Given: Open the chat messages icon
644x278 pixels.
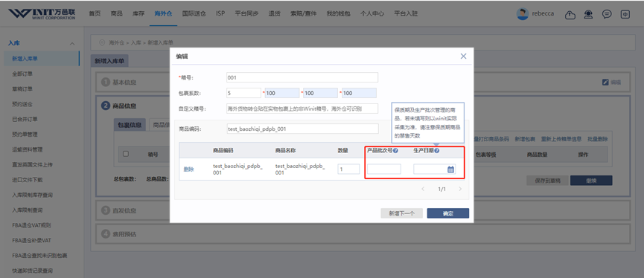Looking at the screenshot, I should (x=607, y=14).
